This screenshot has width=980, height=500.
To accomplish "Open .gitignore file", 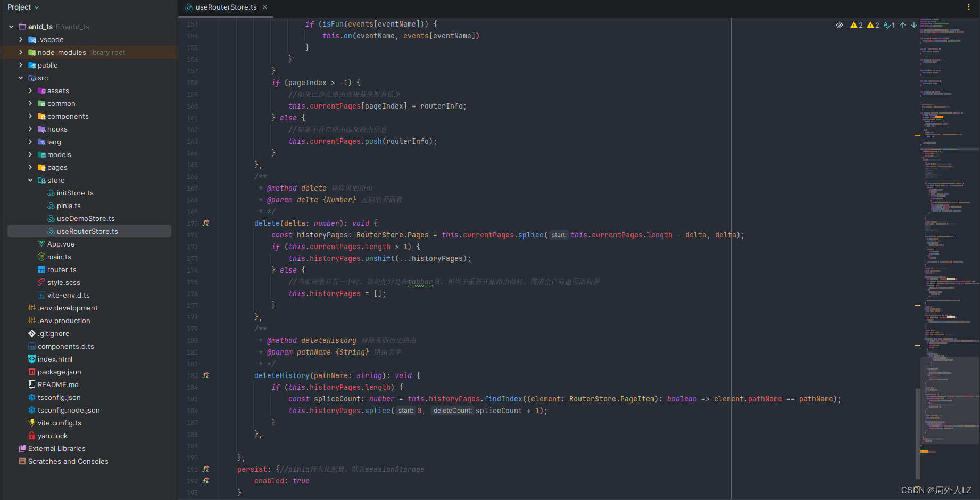I will coord(53,333).
